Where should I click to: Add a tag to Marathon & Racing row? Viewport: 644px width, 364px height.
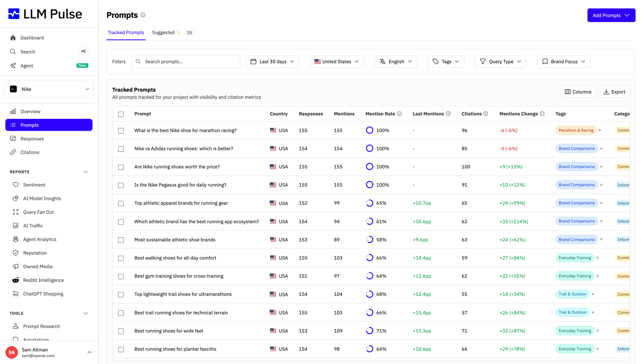click(x=600, y=130)
